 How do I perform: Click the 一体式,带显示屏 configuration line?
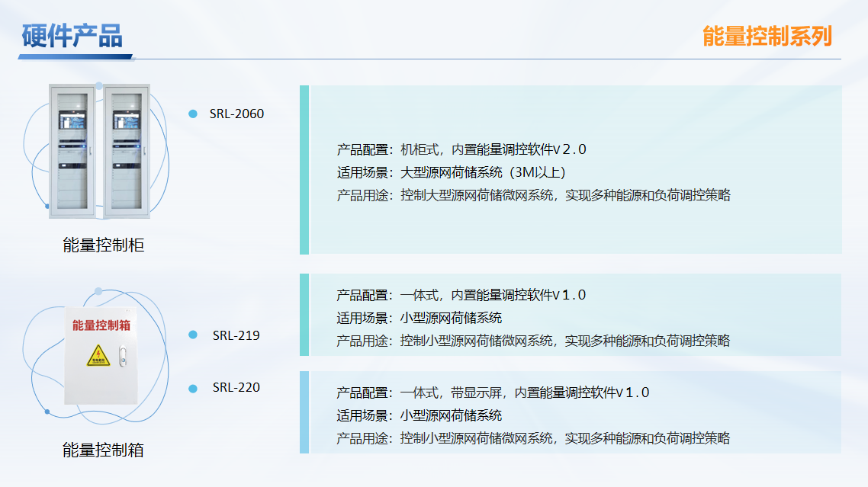pos(493,393)
